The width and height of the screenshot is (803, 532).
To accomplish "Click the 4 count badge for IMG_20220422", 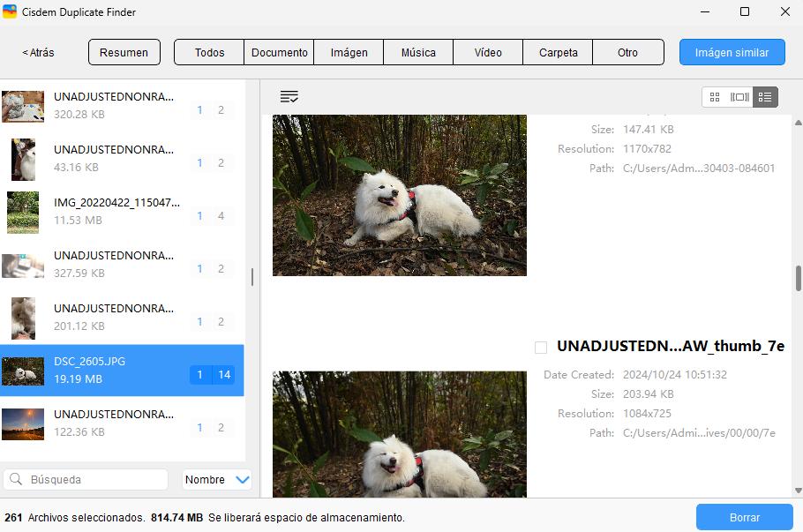I will coord(221,216).
